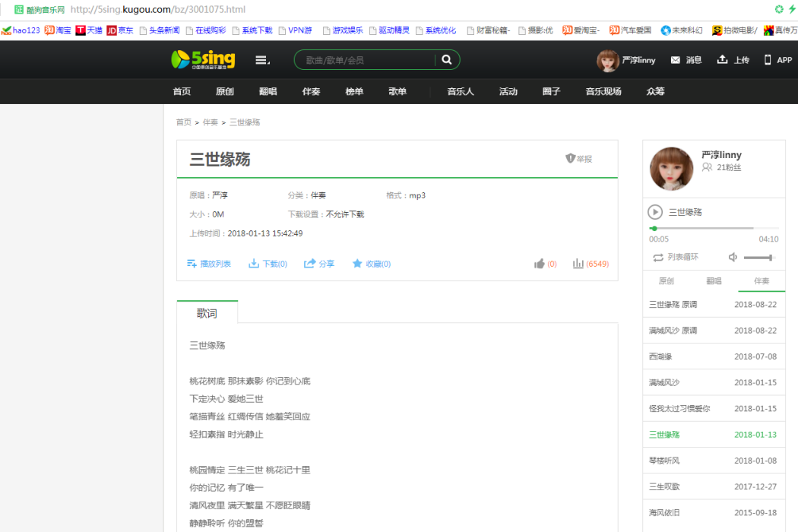Switch to the 原创 tab in sidebar
The image size is (798, 532).
[667, 281]
